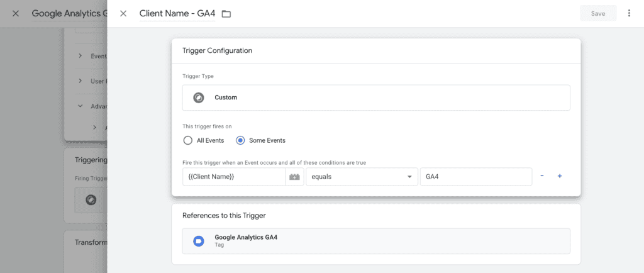Expand the User section chevron in background
The width and height of the screenshot is (644, 273).
80,81
